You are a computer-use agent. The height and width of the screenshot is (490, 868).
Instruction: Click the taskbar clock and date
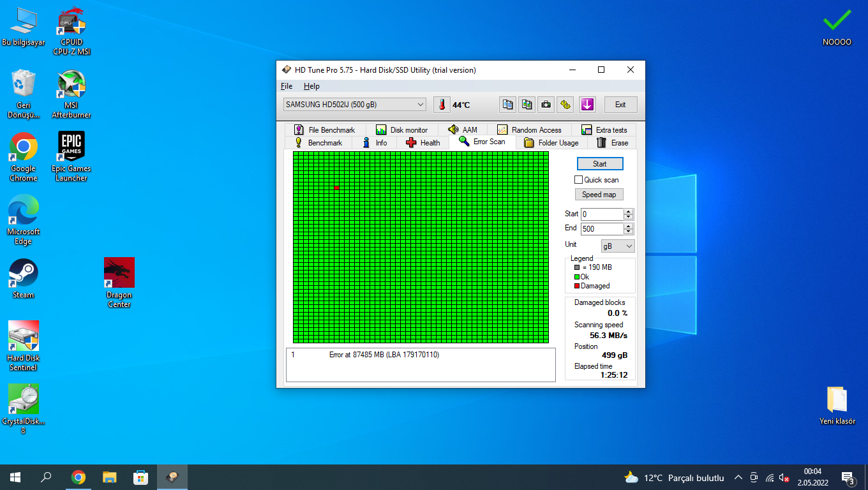click(812, 477)
